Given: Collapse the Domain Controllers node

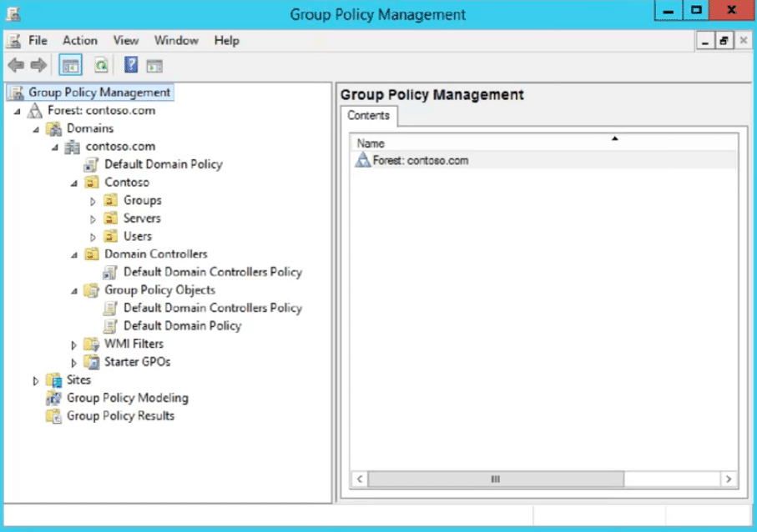Looking at the screenshot, I should pyautogui.click(x=74, y=255).
